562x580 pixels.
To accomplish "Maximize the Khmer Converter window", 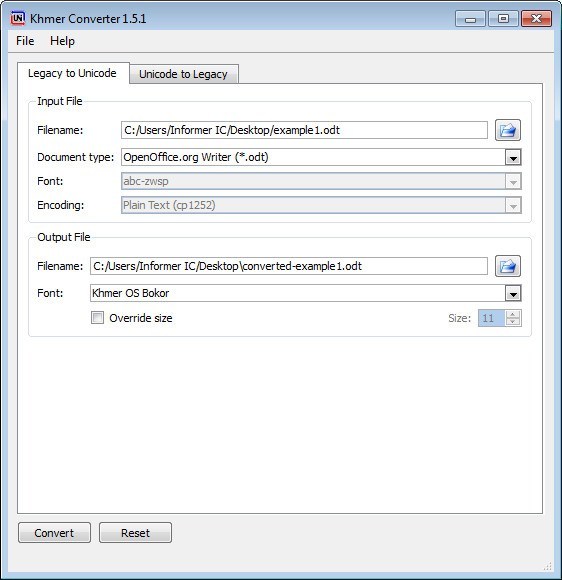I will coord(503,18).
